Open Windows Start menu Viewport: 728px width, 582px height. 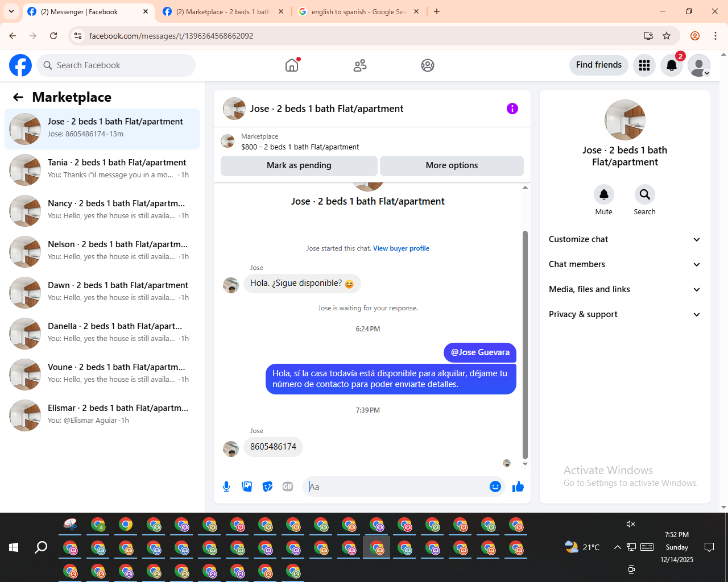(x=14, y=547)
